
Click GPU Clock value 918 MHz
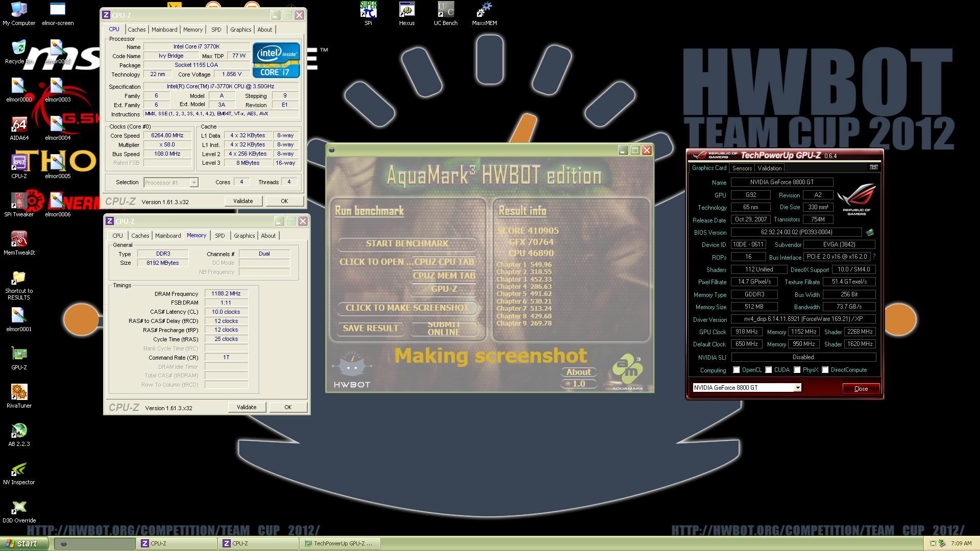click(746, 332)
